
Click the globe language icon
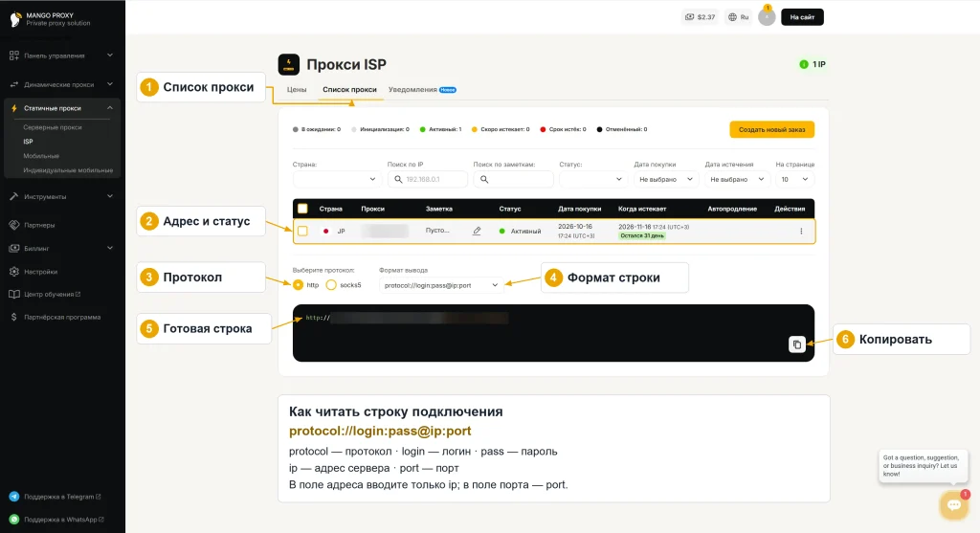point(732,17)
